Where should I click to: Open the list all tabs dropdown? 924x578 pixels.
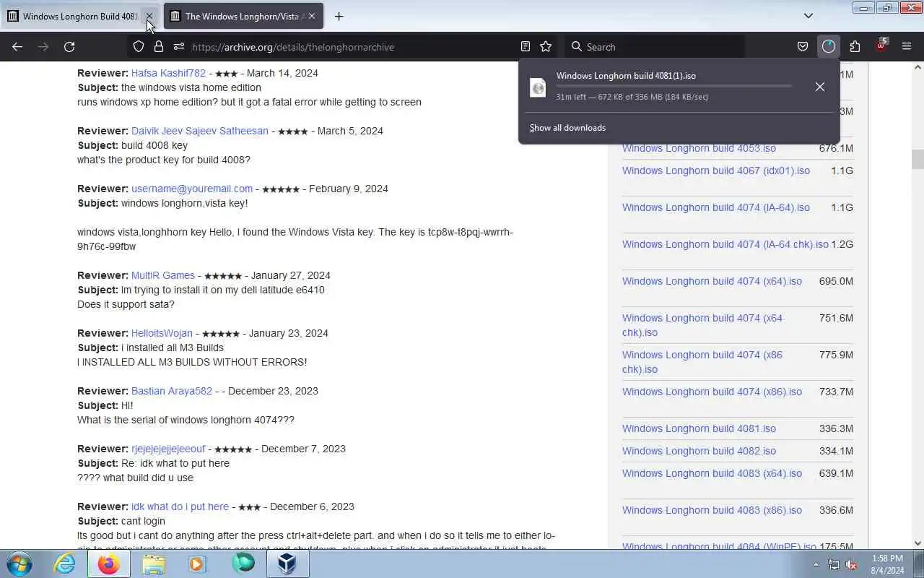(x=808, y=16)
